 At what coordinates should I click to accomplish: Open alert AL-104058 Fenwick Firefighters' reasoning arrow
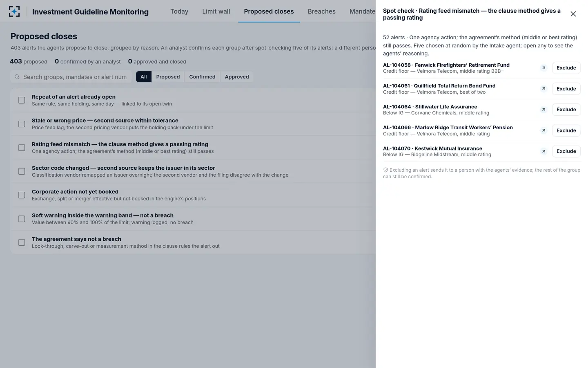point(543,68)
